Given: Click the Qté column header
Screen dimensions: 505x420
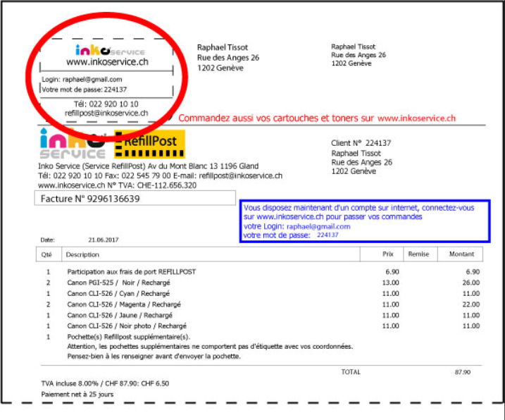Looking at the screenshot, I should (x=47, y=254).
